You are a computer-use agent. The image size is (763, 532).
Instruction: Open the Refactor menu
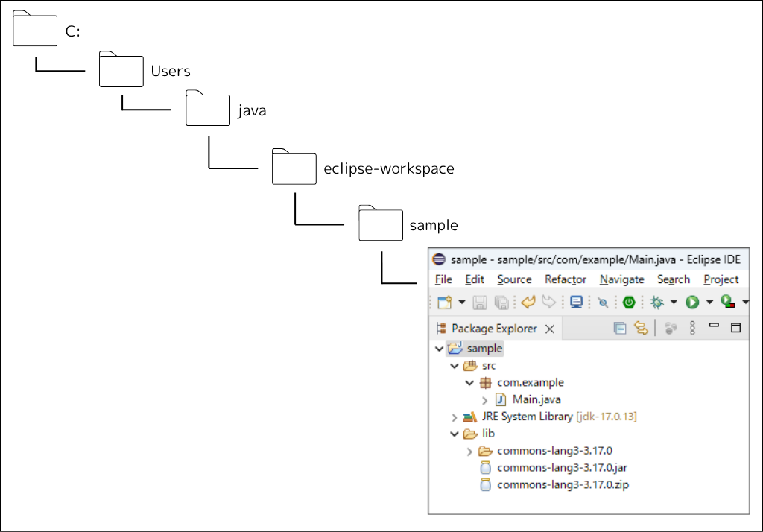pyautogui.click(x=566, y=279)
